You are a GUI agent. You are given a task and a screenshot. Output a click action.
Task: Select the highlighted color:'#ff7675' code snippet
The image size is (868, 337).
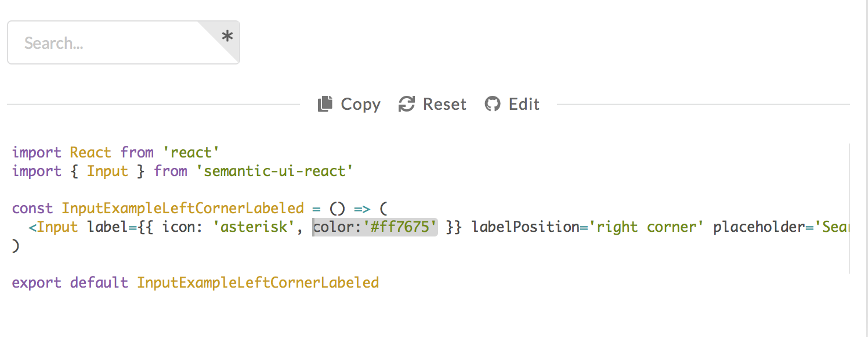pos(374,227)
